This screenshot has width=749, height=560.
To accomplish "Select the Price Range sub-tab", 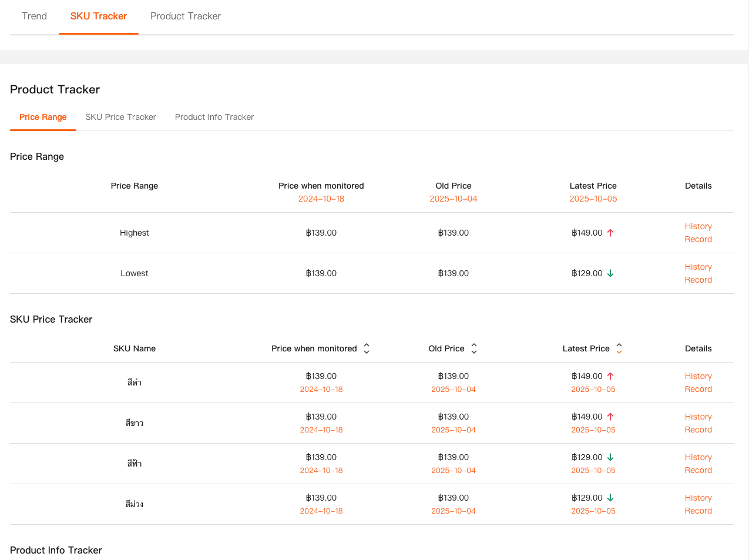I will click(x=43, y=117).
